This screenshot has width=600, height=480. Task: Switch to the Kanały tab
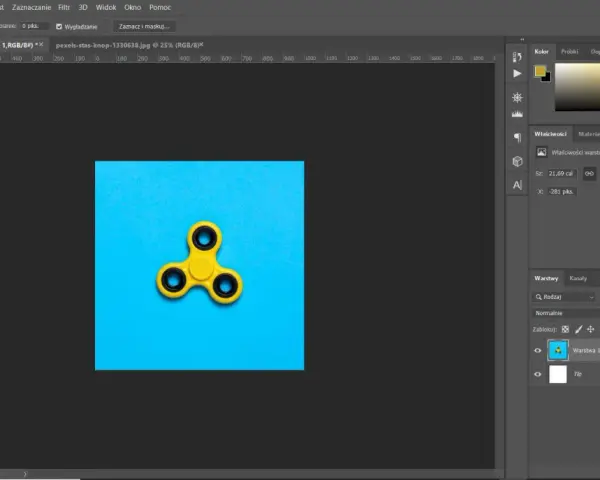click(x=578, y=278)
